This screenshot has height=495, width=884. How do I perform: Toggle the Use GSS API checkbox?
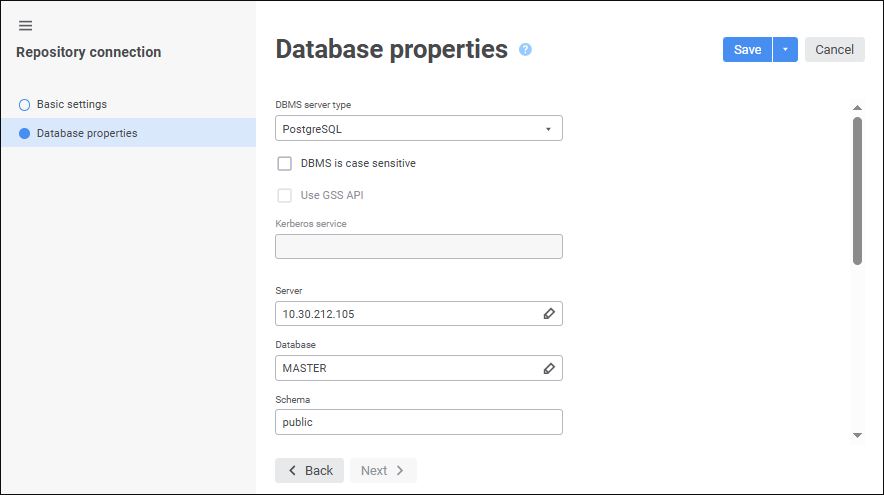285,195
